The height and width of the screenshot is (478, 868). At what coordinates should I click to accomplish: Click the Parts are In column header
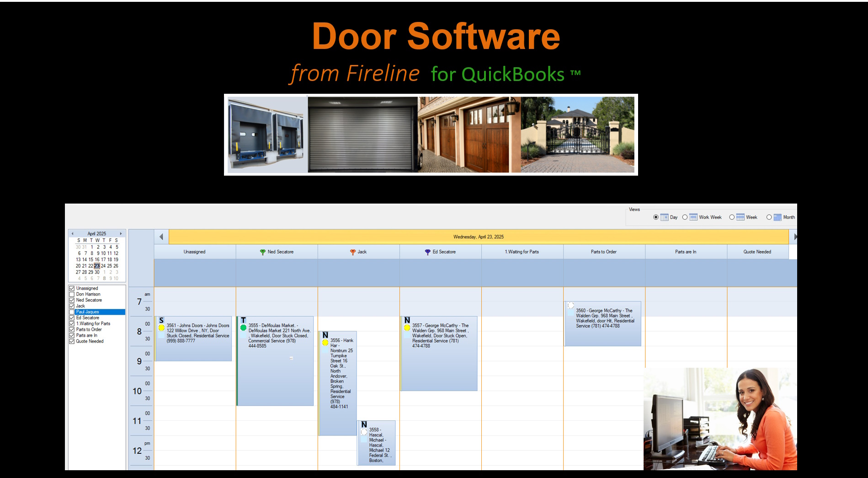(x=686, y=252)
